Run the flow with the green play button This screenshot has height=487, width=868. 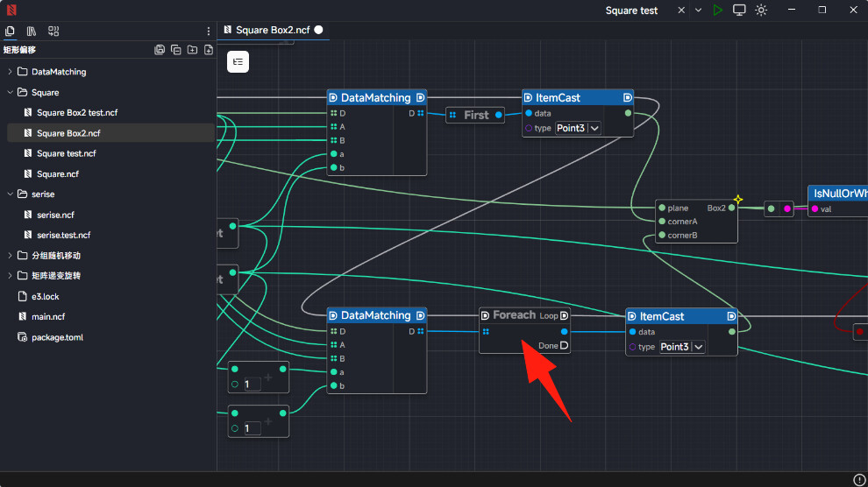[718, 10]
